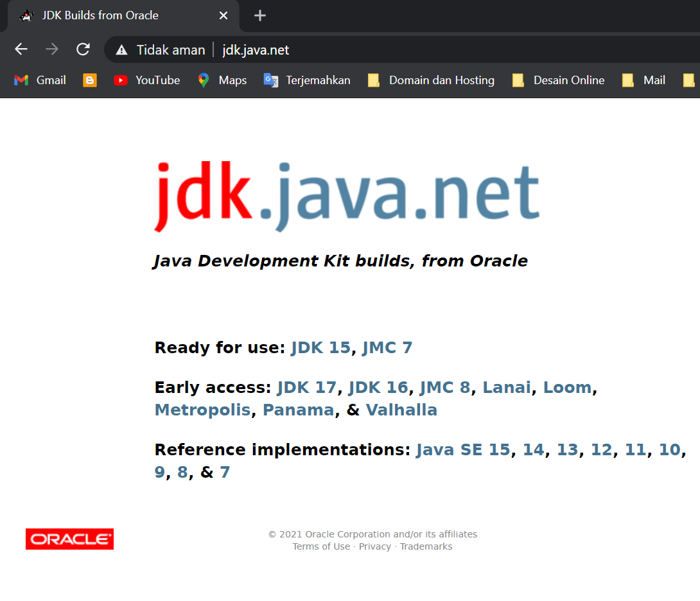Click 'Java Development Kit builds, from Oracle' tagline
Image resolution: width=700 pixels, height=601 pixels.
tap(340, 261)
